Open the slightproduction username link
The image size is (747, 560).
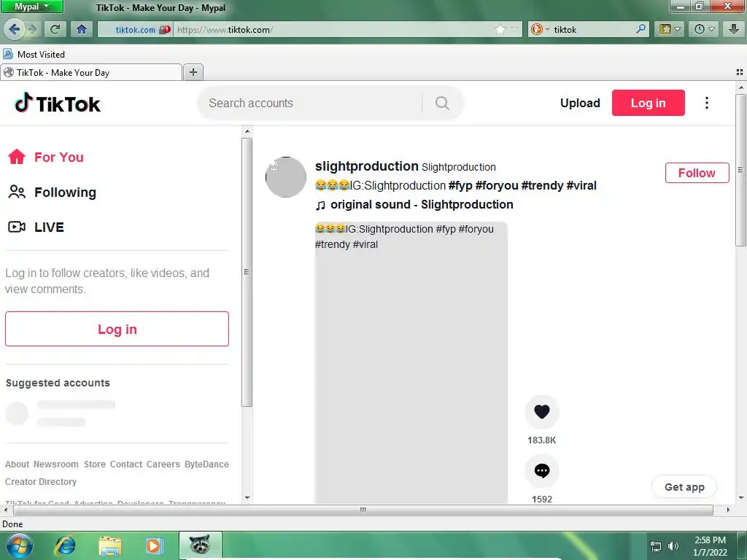366,166
